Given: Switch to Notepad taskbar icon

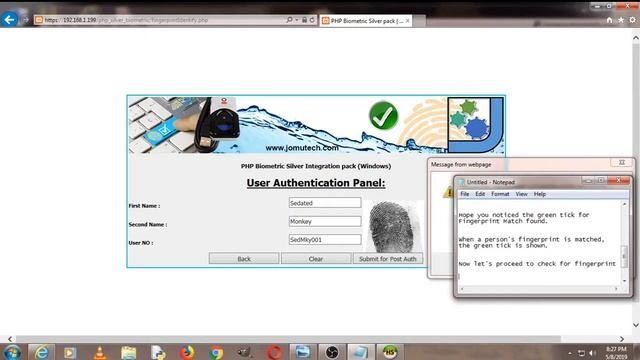Looking at the screenshot, I should [x=360, y=352].
